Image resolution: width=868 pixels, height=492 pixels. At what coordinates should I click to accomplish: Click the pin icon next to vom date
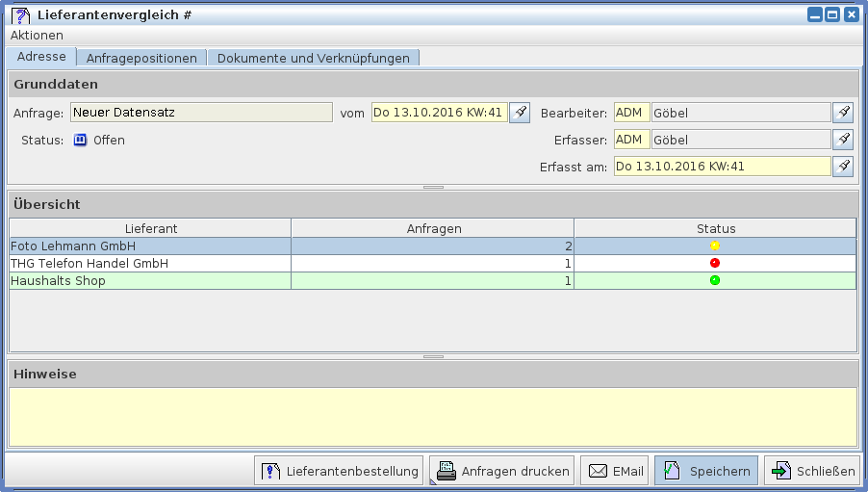519,113
